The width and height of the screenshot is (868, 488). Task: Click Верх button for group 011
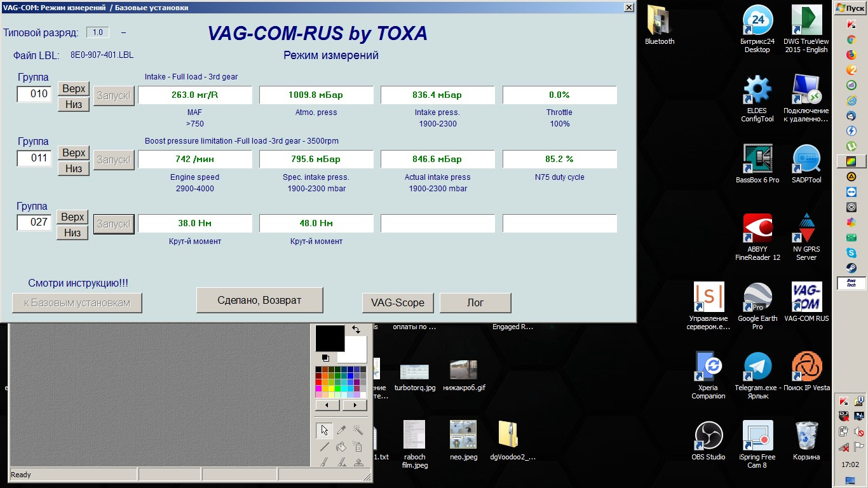click(x=74, y=152)
